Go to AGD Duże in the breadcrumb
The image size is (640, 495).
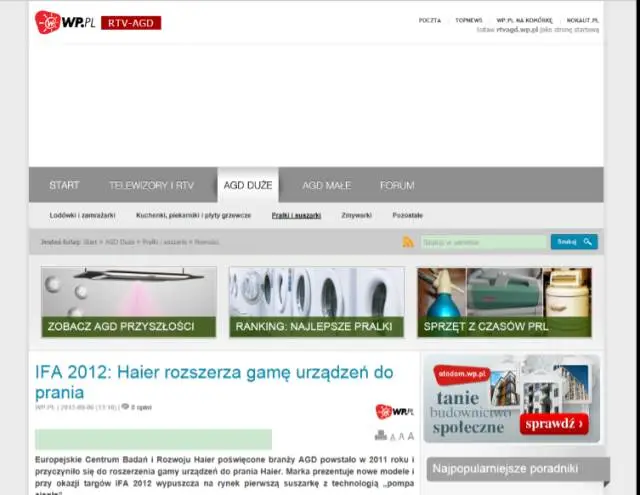click(120, 242)
